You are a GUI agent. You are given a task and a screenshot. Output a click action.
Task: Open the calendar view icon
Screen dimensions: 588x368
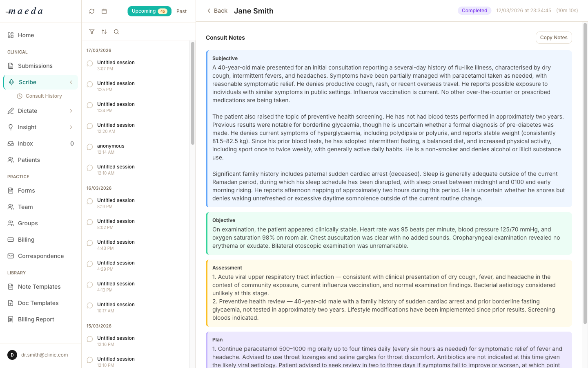pos(104,11)
